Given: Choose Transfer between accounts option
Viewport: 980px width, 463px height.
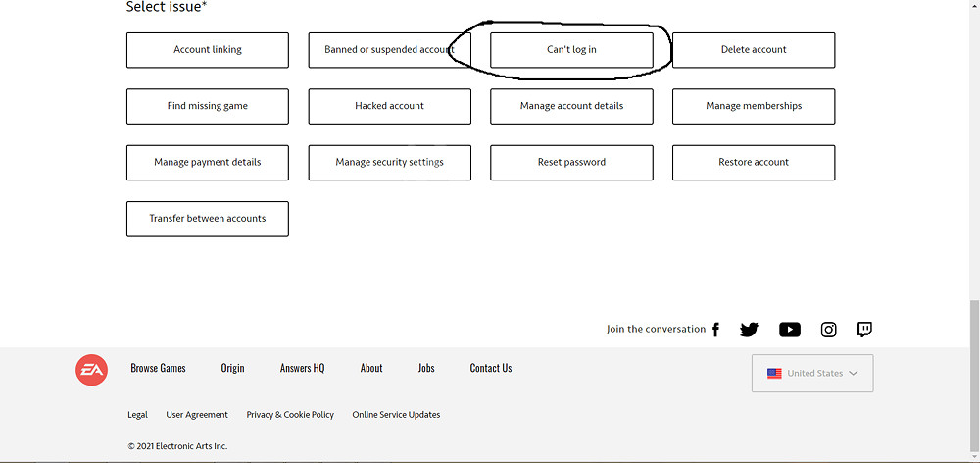Looking at the screenshot, I should pyautogui.click(x=207, y=219).
